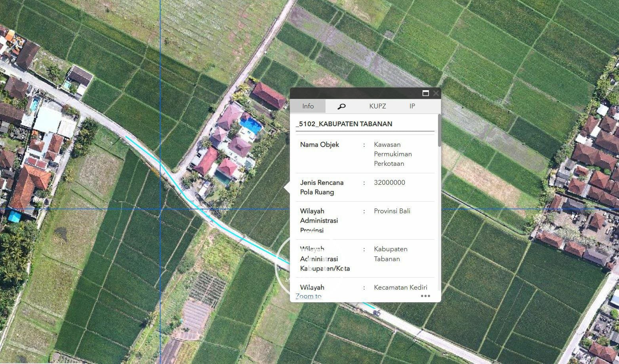Open the magnifier search tab in popup
Viewport: 619px width, 364px height.
[341, 106]
